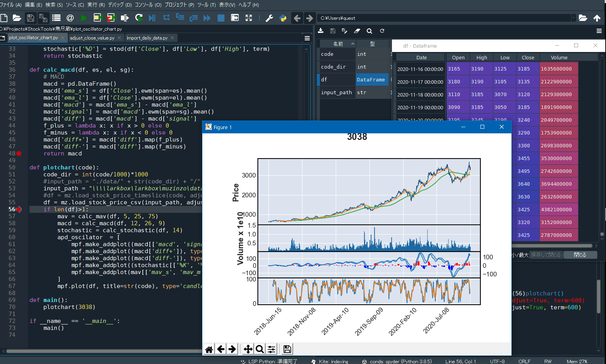The height and width of the screenshot is (364, 606).
Task: Open 編集 menu
Action: (x=33, y=5)
